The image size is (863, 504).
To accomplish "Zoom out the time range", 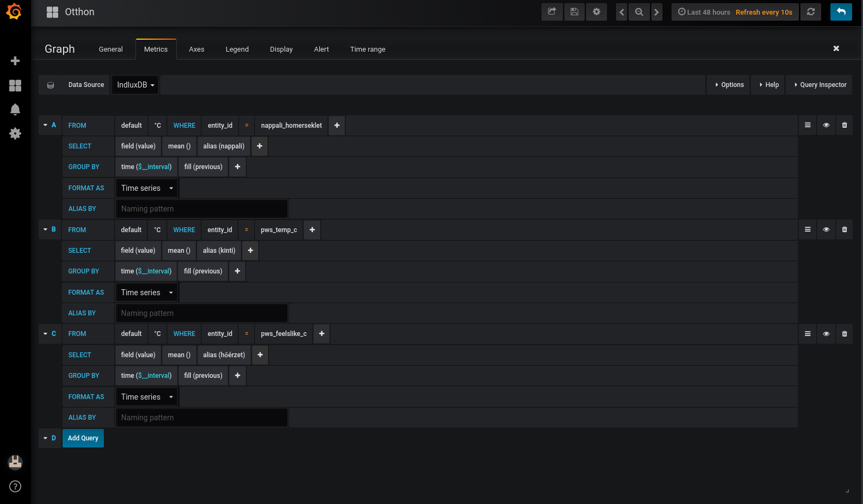I will pos(639,12).
